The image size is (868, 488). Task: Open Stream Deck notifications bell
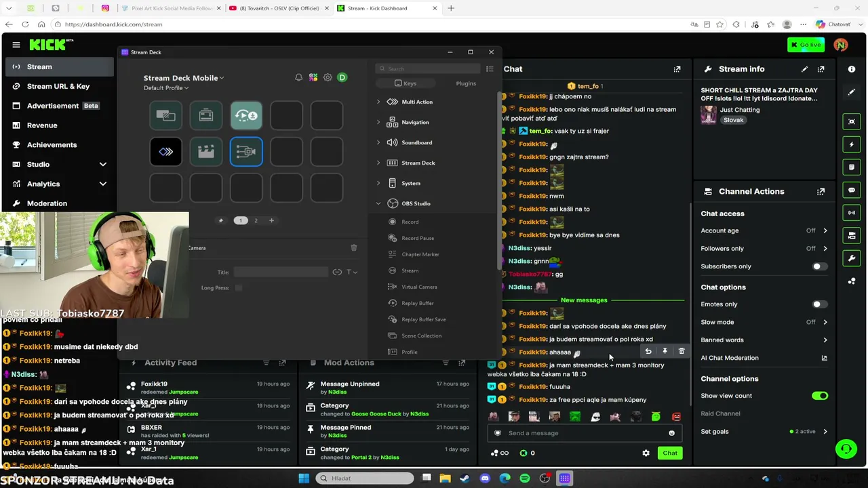(298, 77)
